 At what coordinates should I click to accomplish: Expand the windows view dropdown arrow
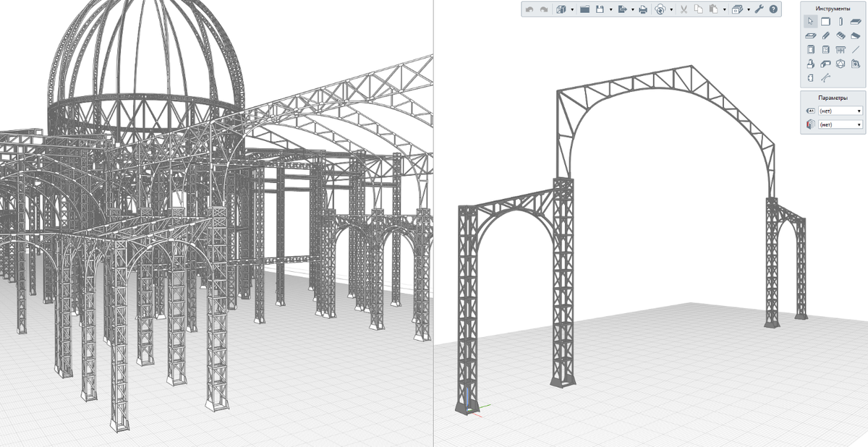(x=749, y=9)
